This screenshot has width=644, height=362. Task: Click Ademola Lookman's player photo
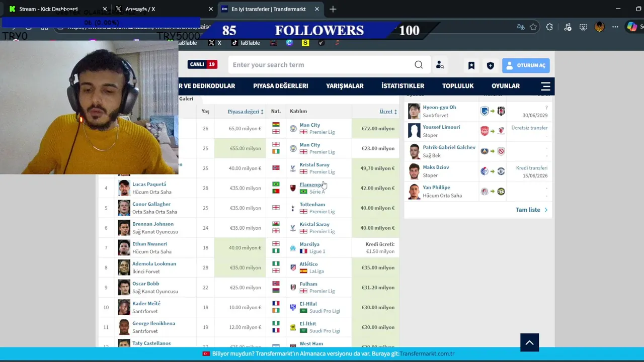[x=124, y=267]
